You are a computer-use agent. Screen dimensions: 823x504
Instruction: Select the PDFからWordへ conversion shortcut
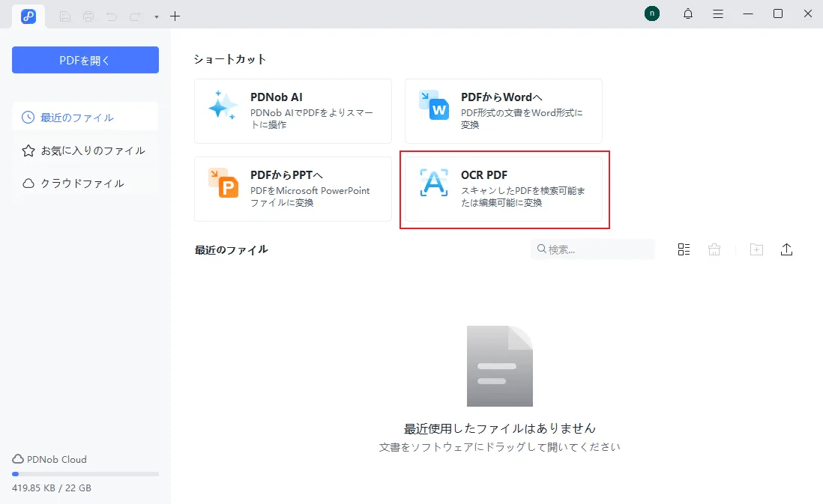point(503,111)
